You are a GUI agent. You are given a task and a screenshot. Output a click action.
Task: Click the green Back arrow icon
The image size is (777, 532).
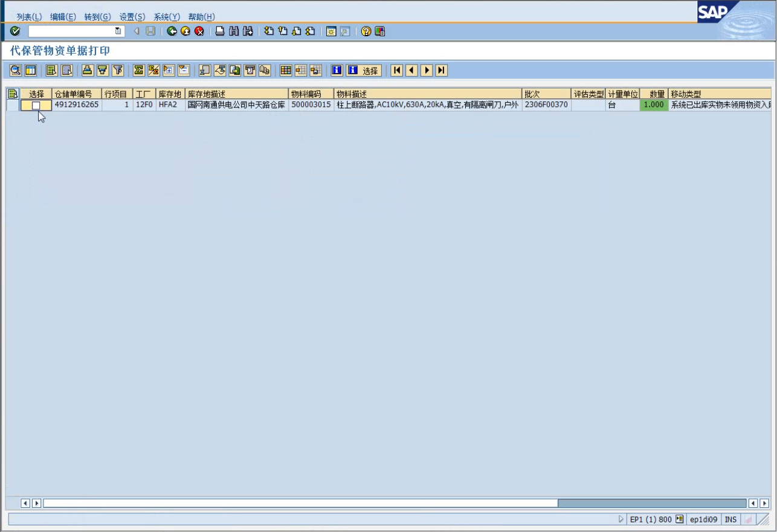tap(172, 31)
